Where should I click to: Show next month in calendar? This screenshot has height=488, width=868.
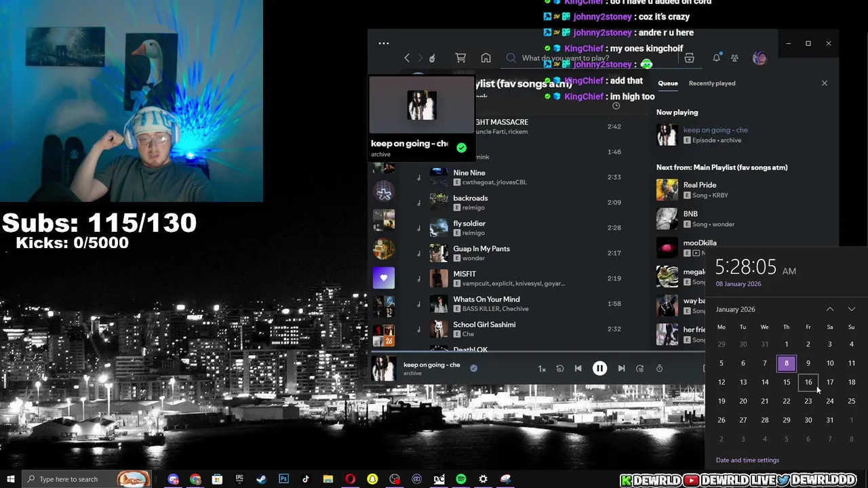pos(852,309)
